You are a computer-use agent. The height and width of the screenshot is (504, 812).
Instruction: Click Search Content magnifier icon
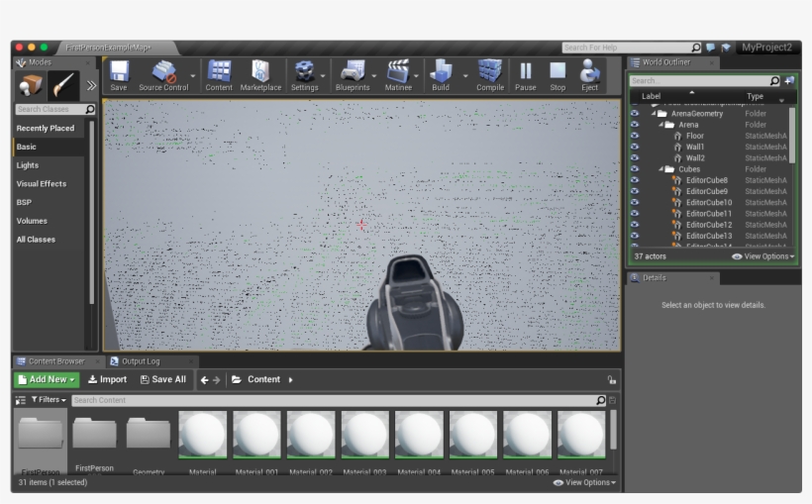(x=601, y=400)
